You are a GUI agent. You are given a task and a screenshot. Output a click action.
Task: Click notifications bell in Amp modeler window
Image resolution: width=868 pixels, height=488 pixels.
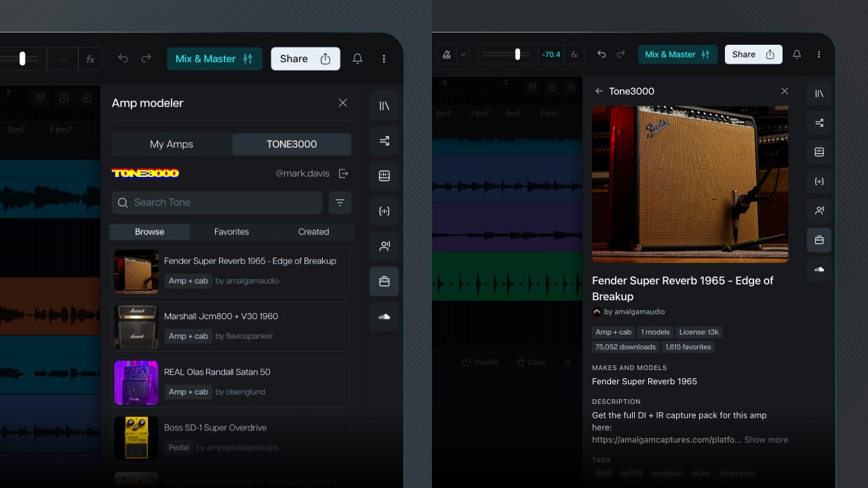point(357,59)
